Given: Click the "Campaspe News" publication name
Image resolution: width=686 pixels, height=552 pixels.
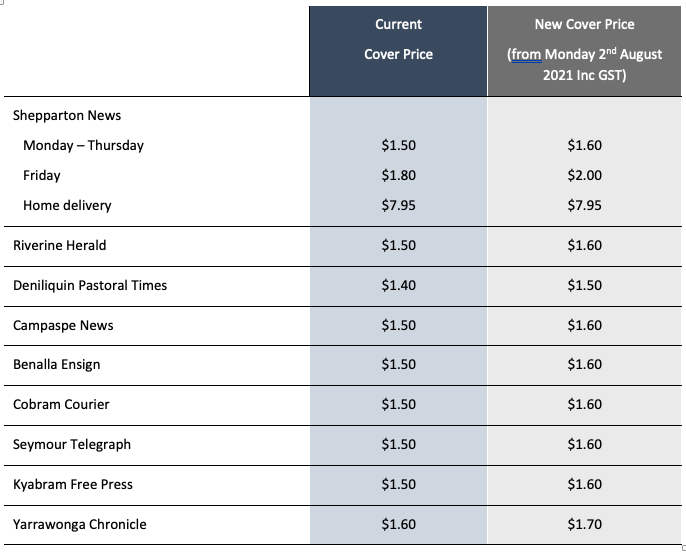Looking at the screenshot, I should [62, 325].
